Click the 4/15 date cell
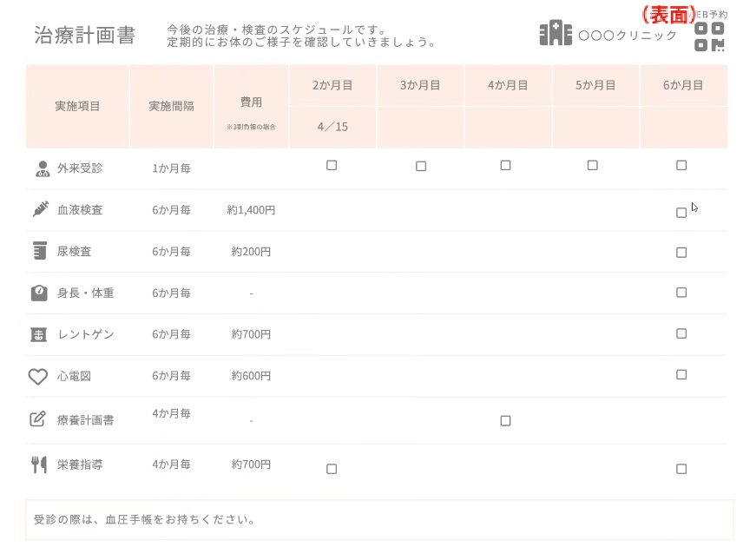743x560 pixels. click(332, 127)
